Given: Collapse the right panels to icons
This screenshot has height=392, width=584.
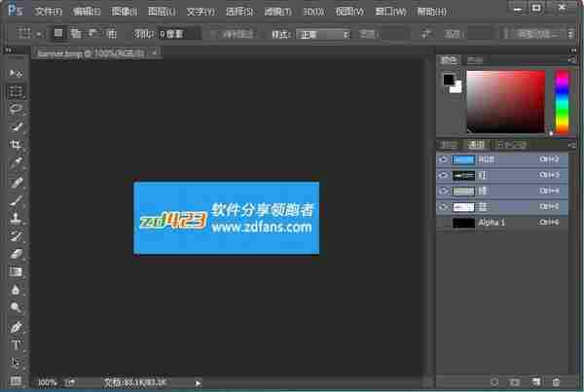Looking at the screenshot, I should click(x=573, y=50).
